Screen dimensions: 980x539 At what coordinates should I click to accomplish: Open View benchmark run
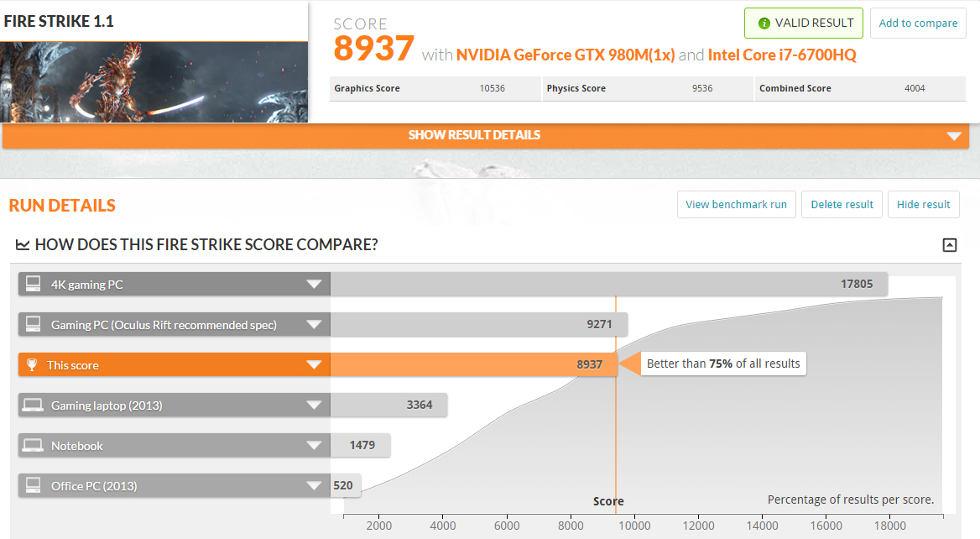click(736, 205)
